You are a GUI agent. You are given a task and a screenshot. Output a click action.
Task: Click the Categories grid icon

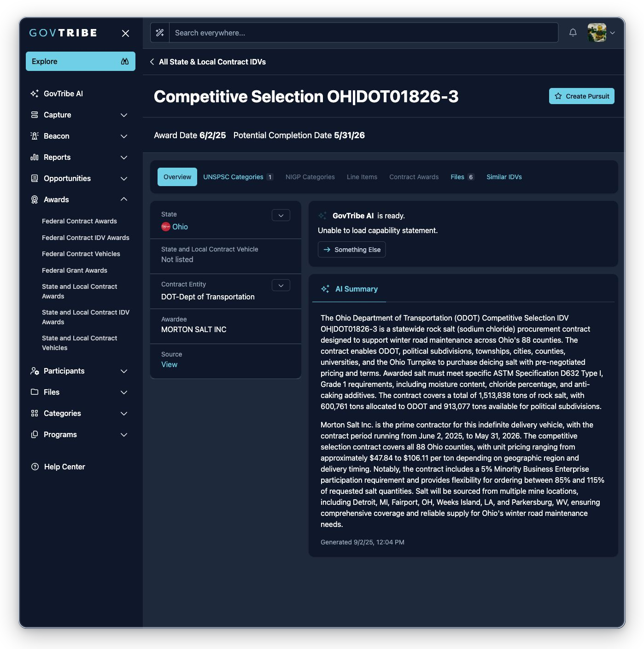[x=35, y=413]
